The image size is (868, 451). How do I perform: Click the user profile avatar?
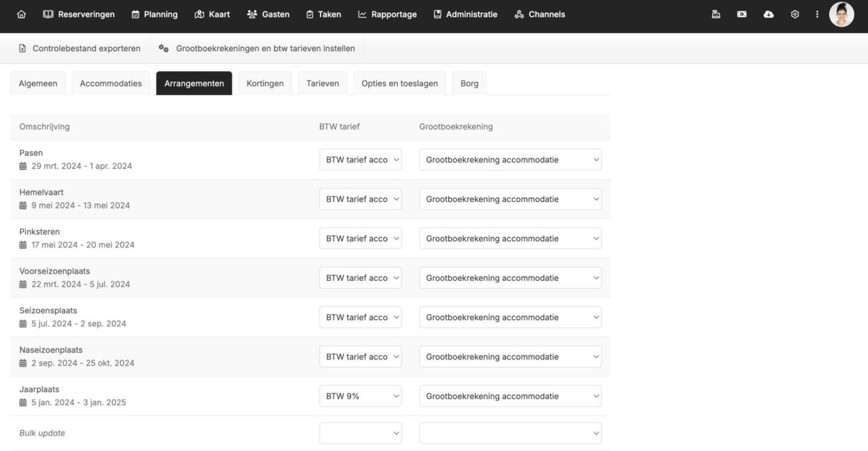point(841,14)
